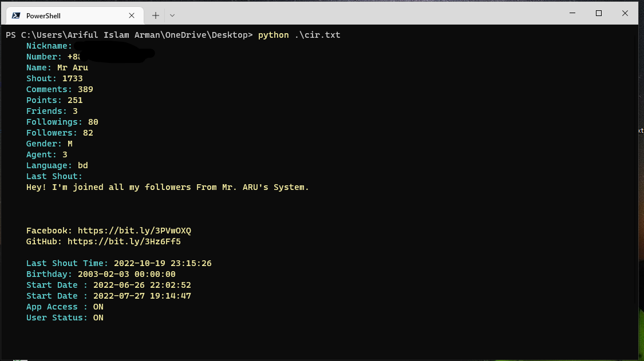
Task: Click the Comments value 389
Action: click(85, 89)
